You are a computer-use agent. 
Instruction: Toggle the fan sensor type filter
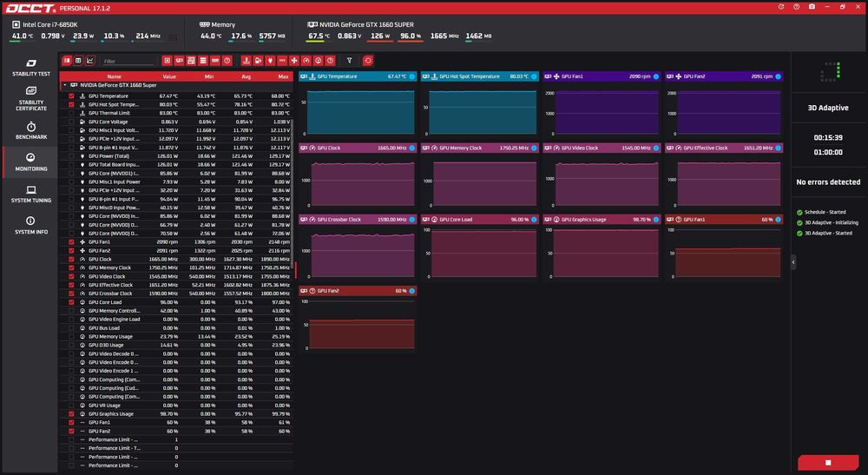tap(294, 60)
